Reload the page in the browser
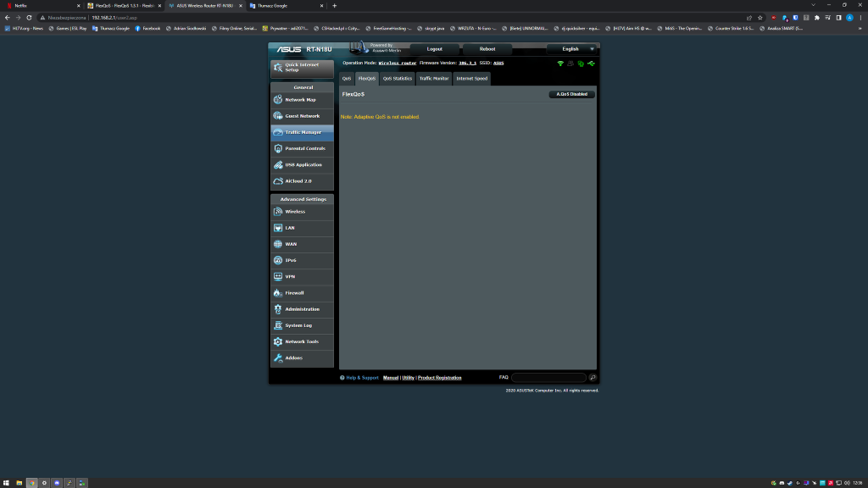868x488 pixels. tap(29, 18)
